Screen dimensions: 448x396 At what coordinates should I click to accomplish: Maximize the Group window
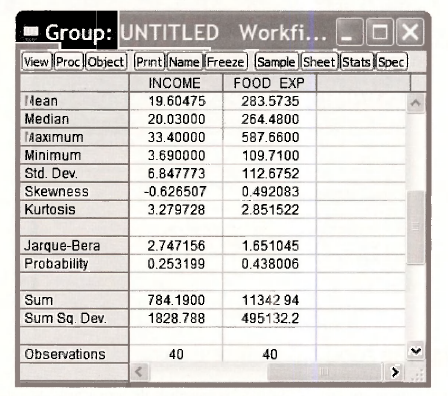(x=380, y=32)
